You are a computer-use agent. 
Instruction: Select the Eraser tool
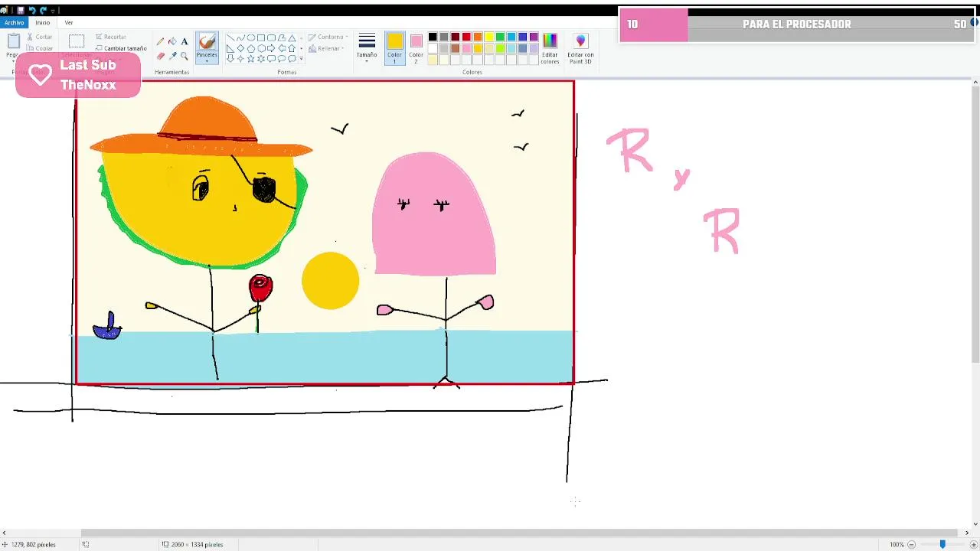161,56
